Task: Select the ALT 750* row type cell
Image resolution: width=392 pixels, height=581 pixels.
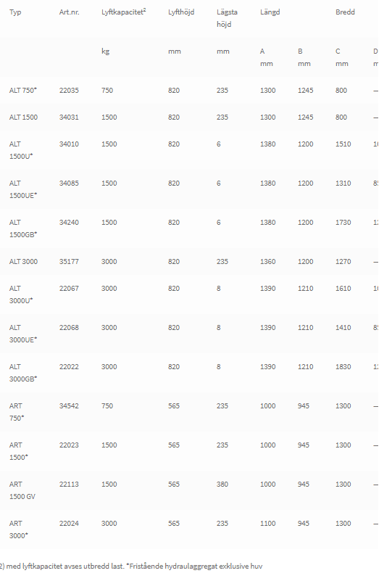Action: pyautogui.click(x=23, y=91)
